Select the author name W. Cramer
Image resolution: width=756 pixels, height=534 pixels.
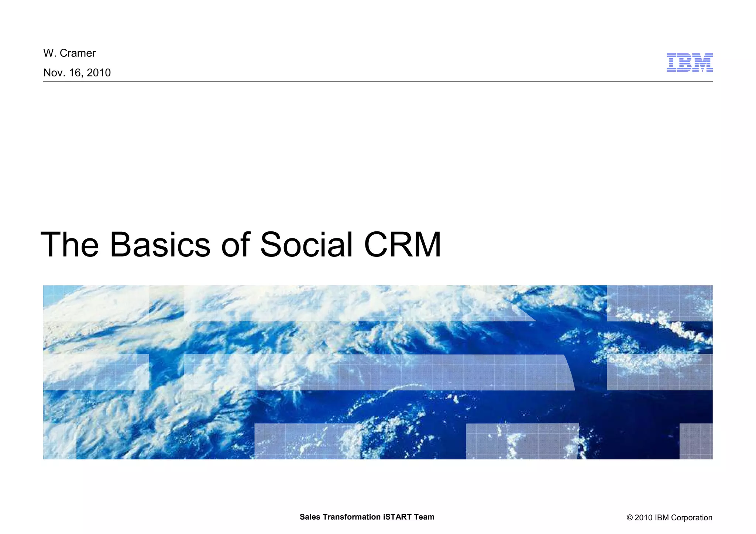click(x=69, y=53)
